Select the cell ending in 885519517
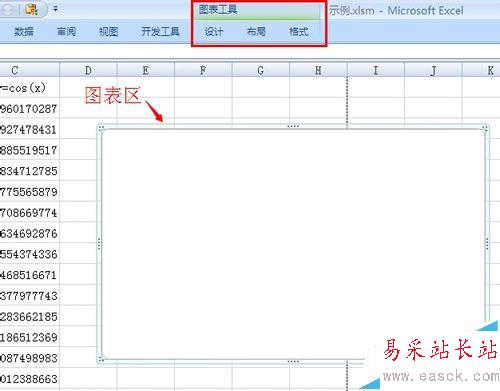 click(29, 150)
